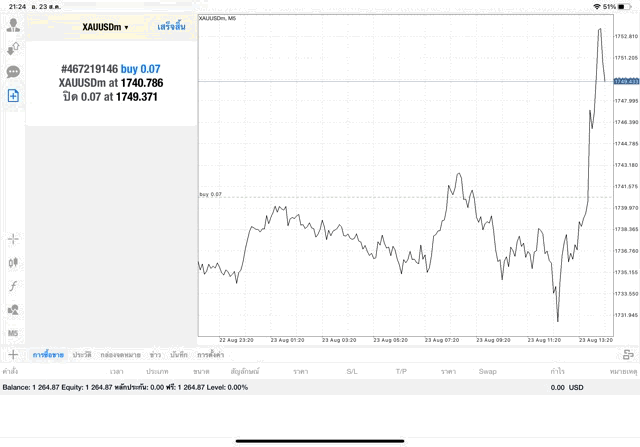The height and width of the screenshot is (447, 640).
Task: Open the accounts profile icon
Action: (13, 25)
